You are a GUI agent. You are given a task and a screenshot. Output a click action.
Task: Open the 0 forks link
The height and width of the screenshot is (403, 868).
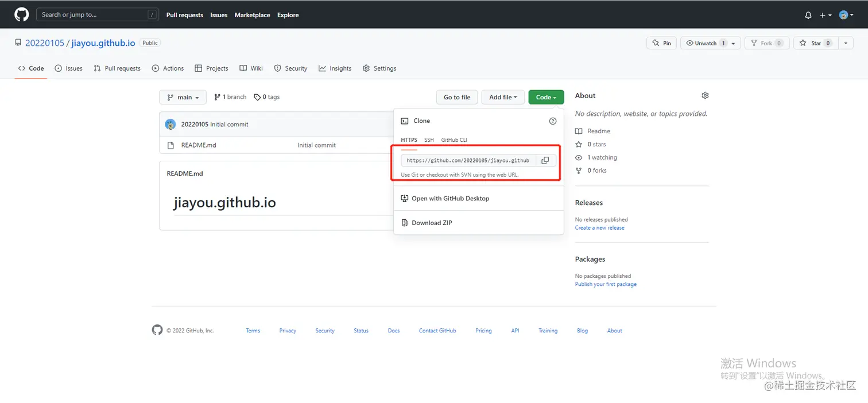(591, 170)
